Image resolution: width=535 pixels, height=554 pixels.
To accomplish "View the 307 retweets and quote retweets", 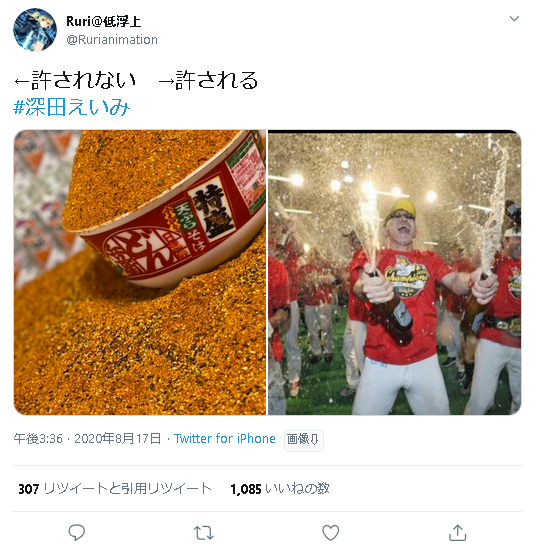I will pyautogui.click(x=115, y=489).
